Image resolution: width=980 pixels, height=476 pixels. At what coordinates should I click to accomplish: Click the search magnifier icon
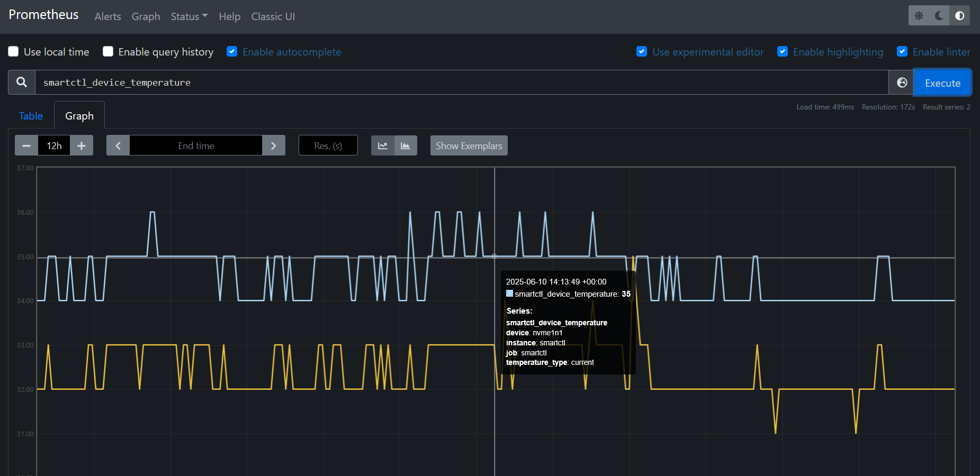pos(22,83)
